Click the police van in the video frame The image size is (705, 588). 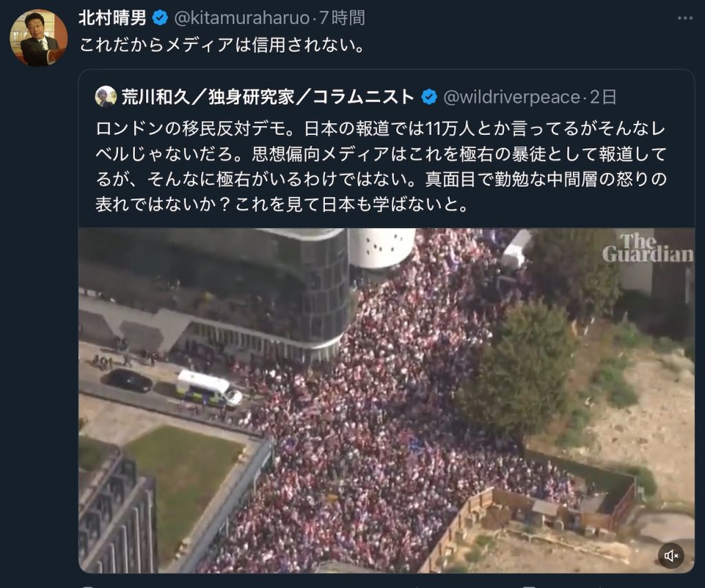209,388
